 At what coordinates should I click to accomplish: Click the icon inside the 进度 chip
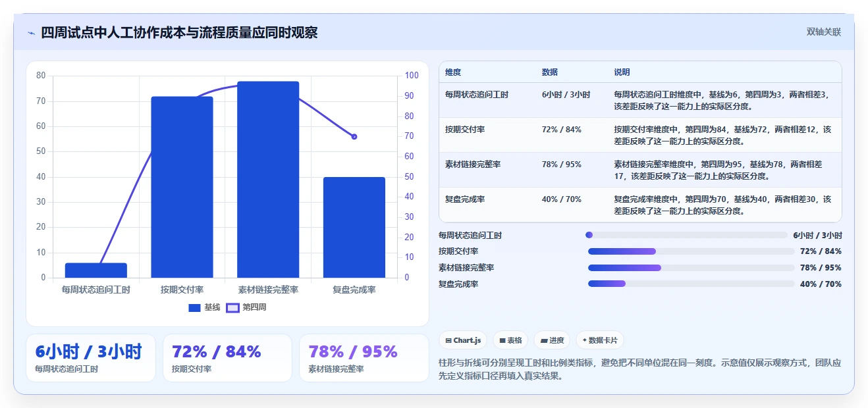coord(544,340)
